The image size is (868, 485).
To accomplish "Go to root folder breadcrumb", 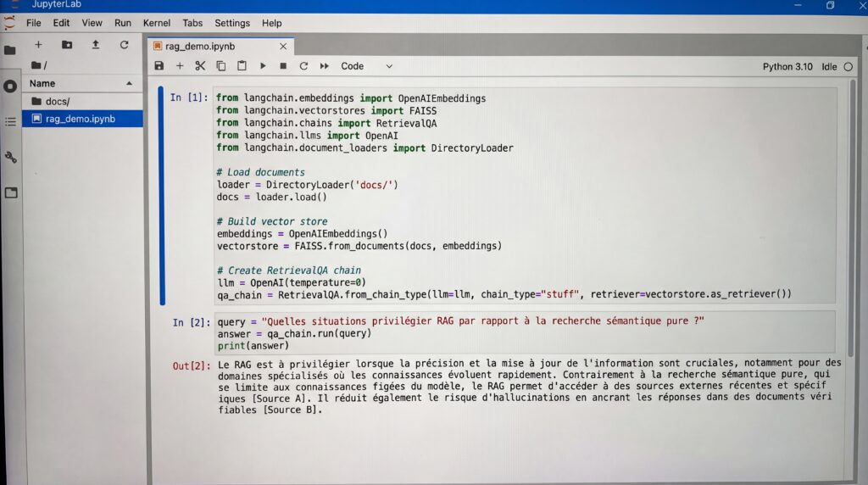I will point(39,65).
